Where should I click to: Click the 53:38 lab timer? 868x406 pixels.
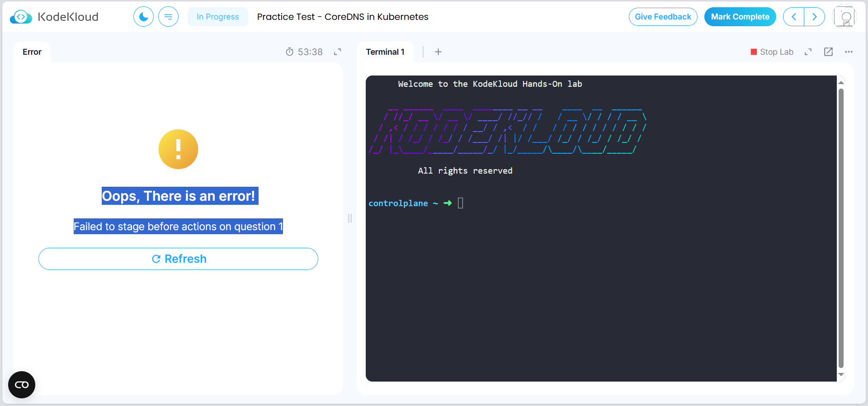tap(304, 52)
